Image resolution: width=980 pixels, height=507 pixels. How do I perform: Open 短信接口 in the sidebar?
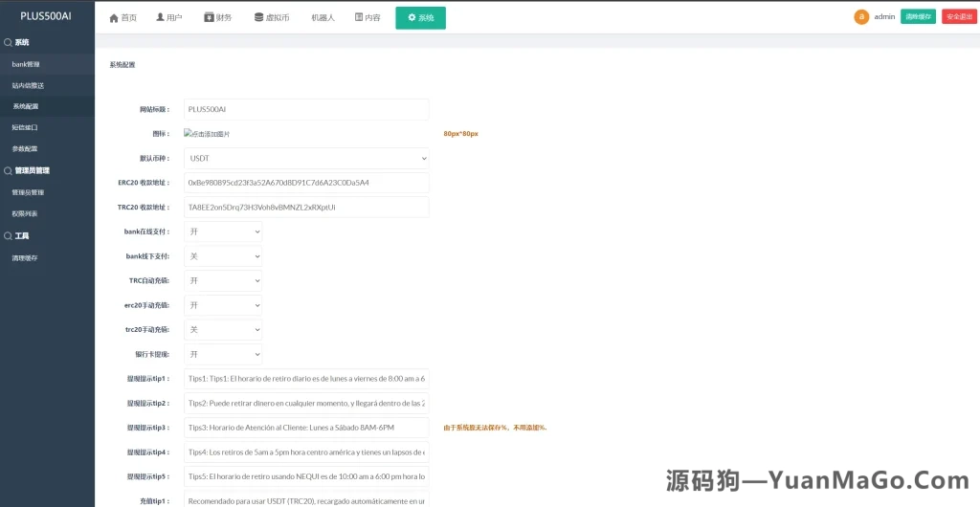click(x=47, y=127)
